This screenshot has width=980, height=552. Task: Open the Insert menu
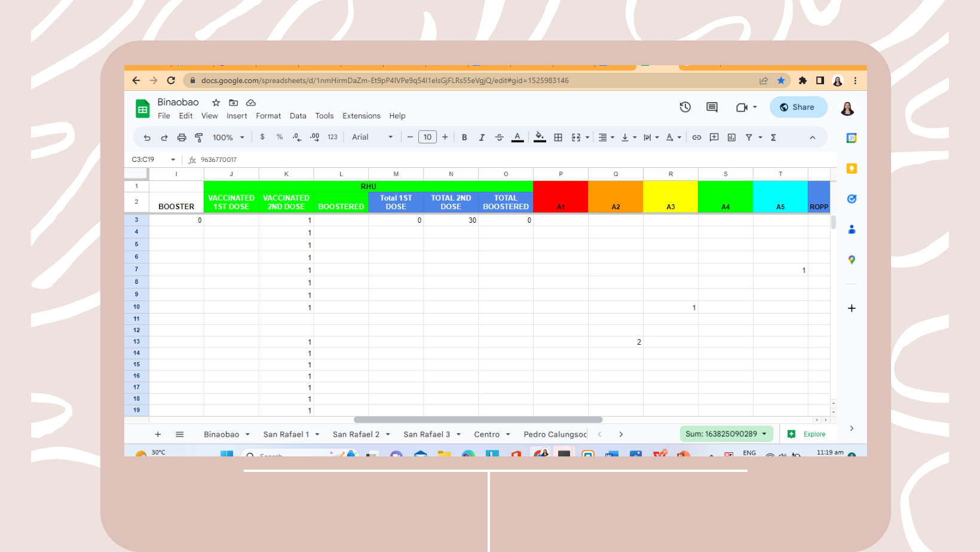237,116
